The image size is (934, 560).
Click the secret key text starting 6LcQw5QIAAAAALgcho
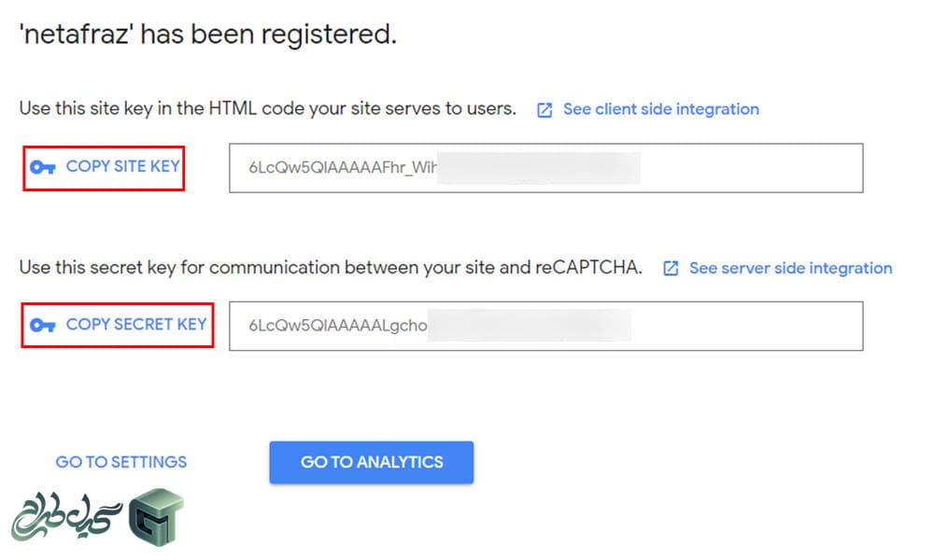pyautogui.click(x=338, y=326)
